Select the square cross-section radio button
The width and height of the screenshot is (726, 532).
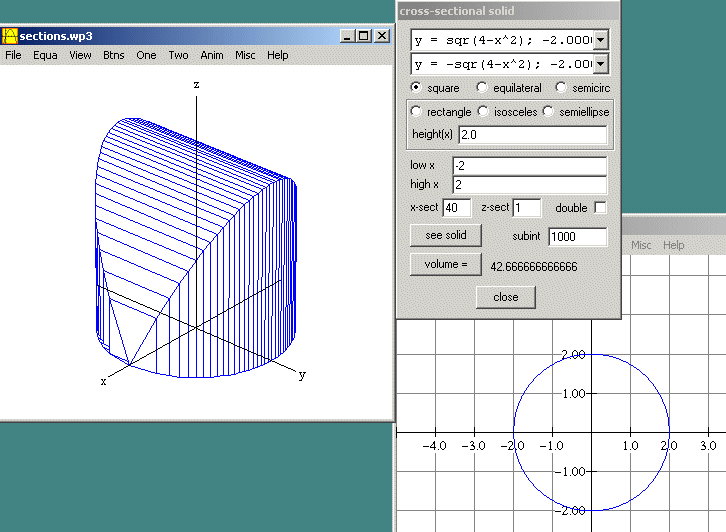click(x=417, y=88)
